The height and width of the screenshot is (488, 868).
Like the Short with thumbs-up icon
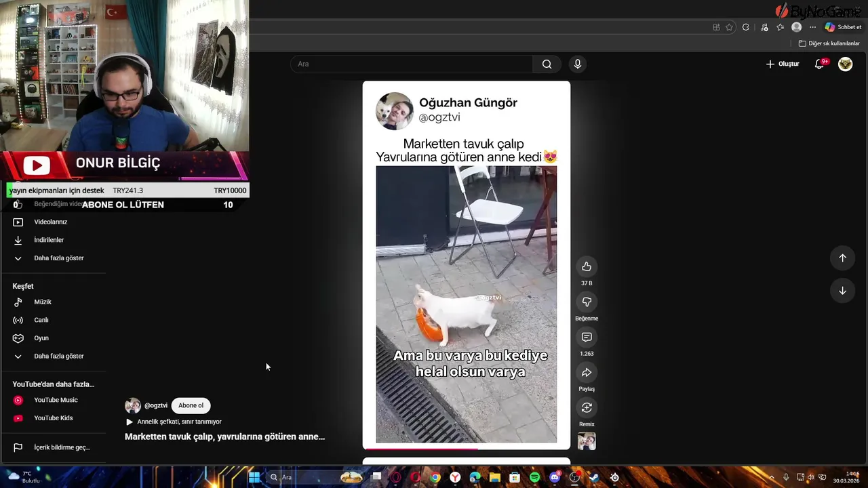(x=587, y=266)
